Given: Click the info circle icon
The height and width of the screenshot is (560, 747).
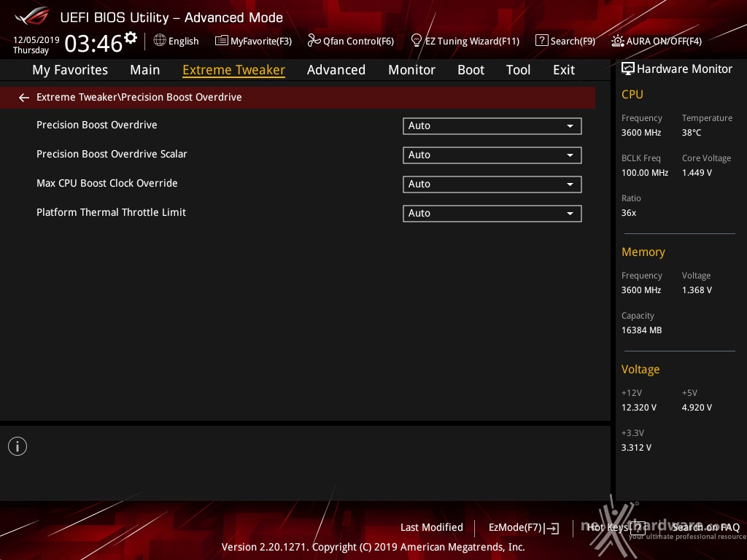Looking at the screenshot, I should pos(18,446).
